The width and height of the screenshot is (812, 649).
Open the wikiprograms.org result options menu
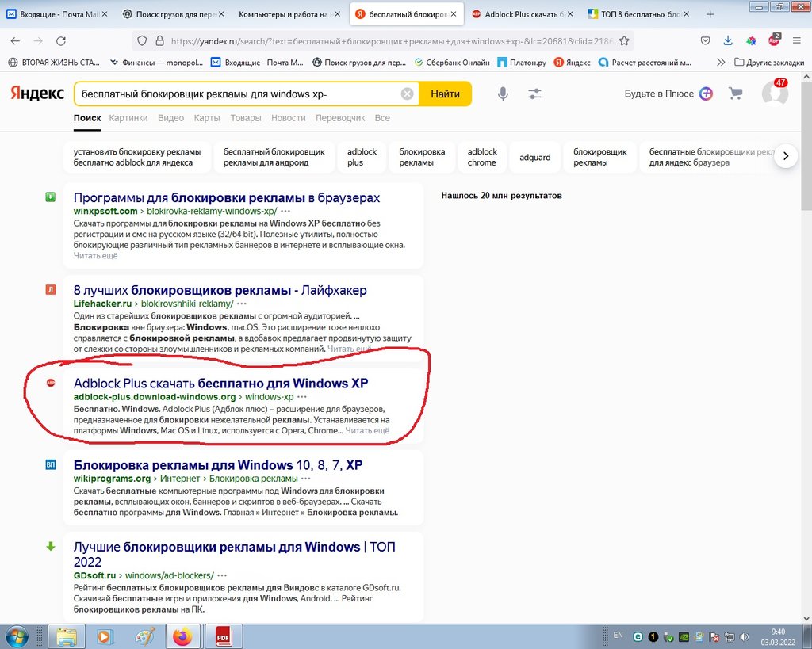[x=306, y=479]
